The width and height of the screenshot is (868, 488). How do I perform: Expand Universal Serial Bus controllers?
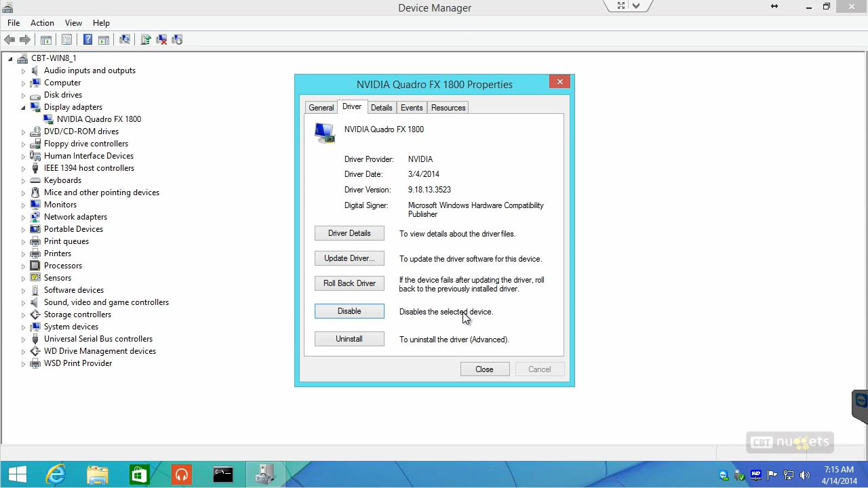[23, 339]
